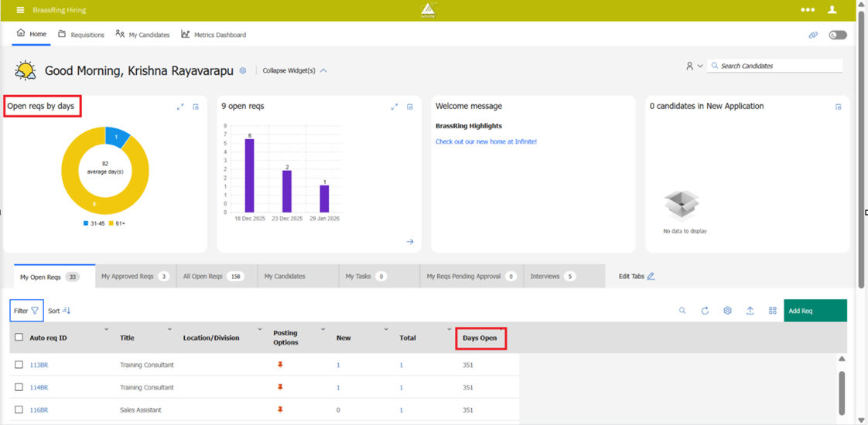Collapse the widgets using Collapse Widget(s) chevron
Viewport: 868px width, 425px height.
tap(323, 70)
